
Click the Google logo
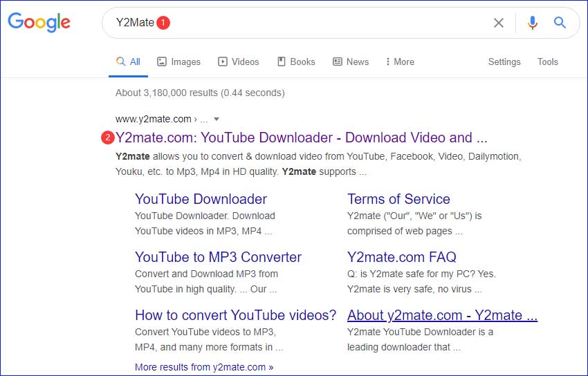coord(39,23)
